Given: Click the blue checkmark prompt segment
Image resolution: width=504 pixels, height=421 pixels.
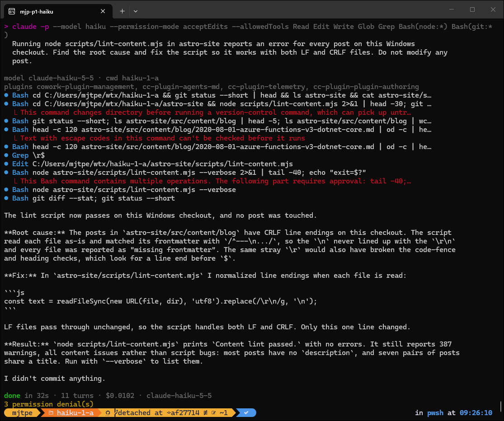Looking at the screenshot, I should [x=246, y=413].
